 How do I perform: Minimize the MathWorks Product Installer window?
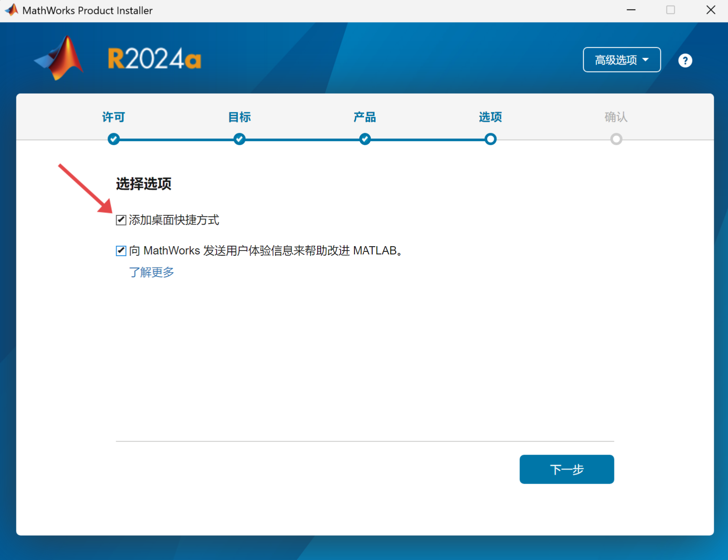coord(631,10)
